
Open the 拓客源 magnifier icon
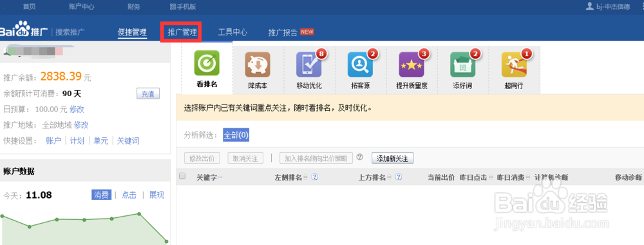pos(360,64)
